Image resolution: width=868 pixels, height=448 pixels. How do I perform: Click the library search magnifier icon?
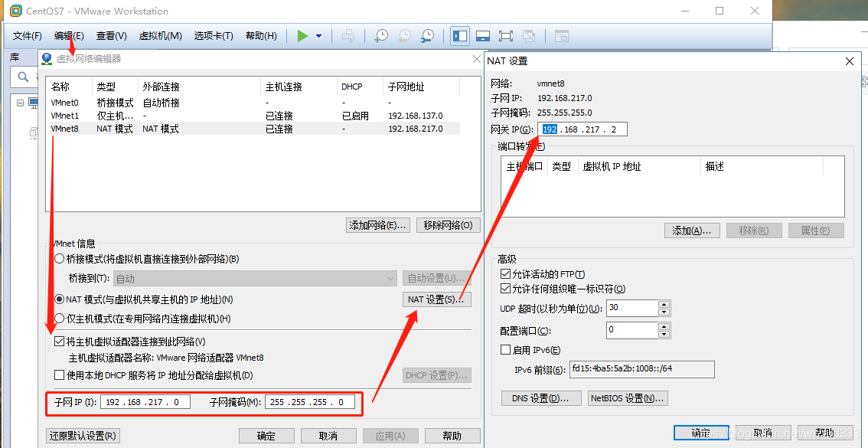coord(23,77)
